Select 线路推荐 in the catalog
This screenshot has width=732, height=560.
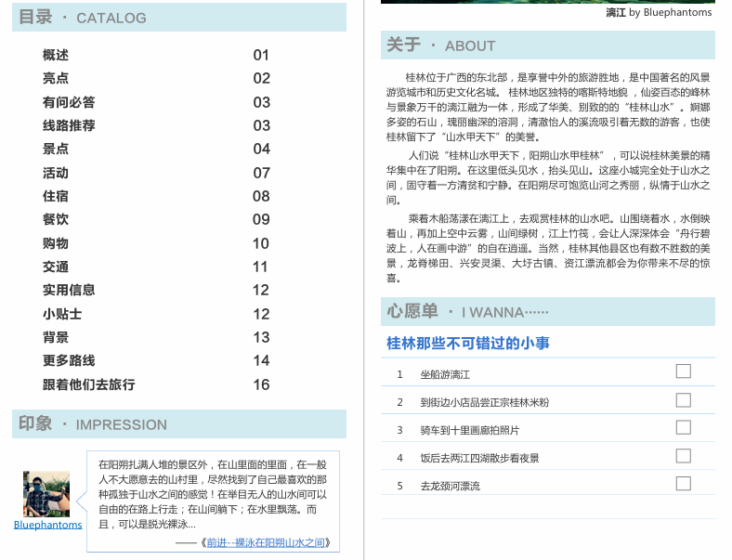click(69, 125)
